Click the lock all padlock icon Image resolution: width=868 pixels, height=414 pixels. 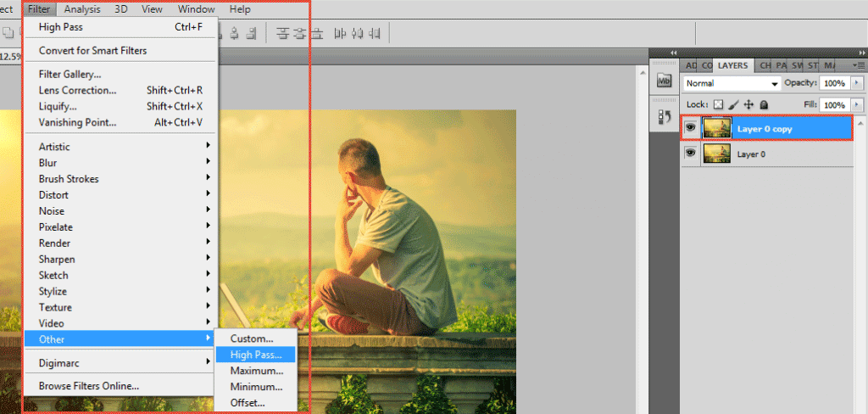[x=764, y=104]
